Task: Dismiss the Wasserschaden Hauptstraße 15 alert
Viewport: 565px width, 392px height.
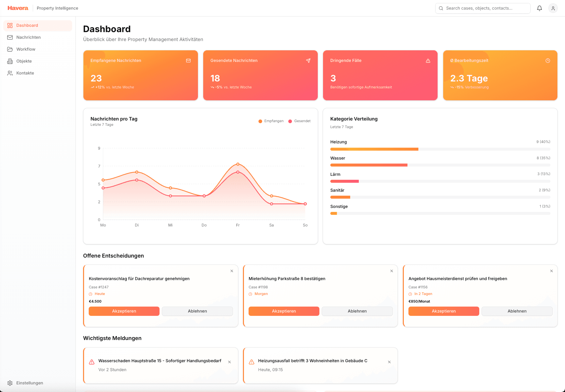Action: (x=229, y=362)
